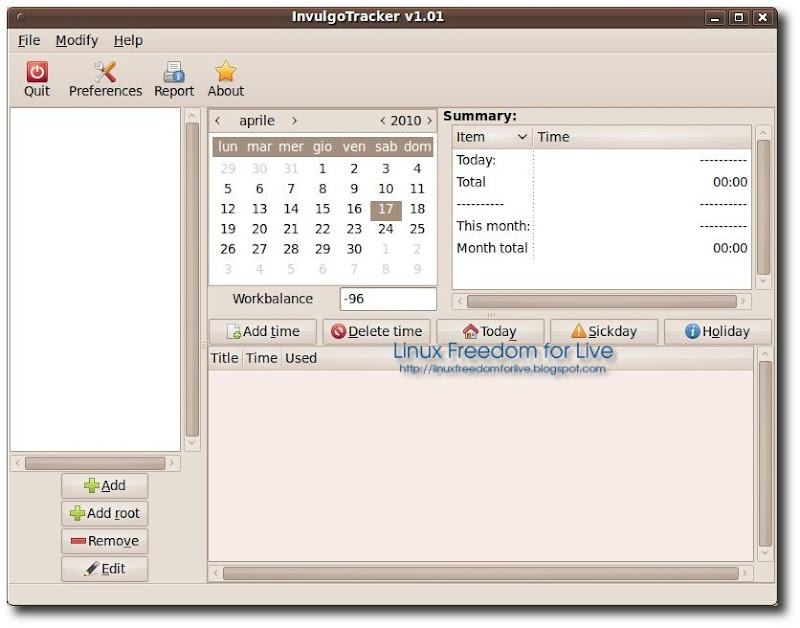Select greyed day 31 of previous month
800x628 pixels.
(x=291, y=169)
